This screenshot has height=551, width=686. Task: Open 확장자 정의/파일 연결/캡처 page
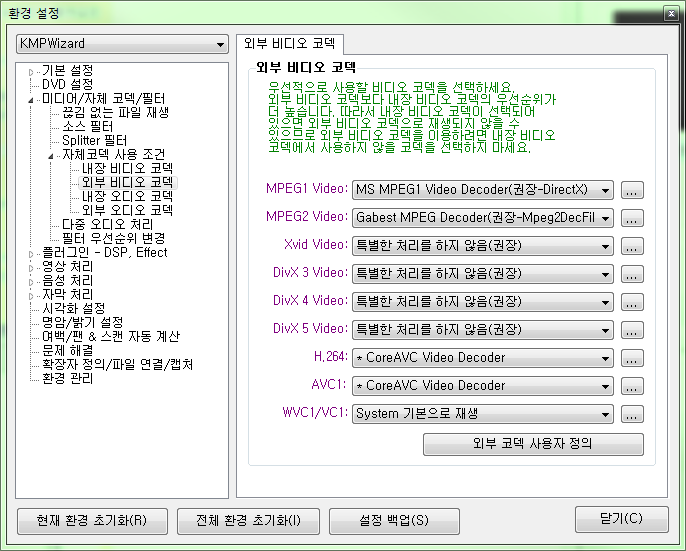(117, 365)
